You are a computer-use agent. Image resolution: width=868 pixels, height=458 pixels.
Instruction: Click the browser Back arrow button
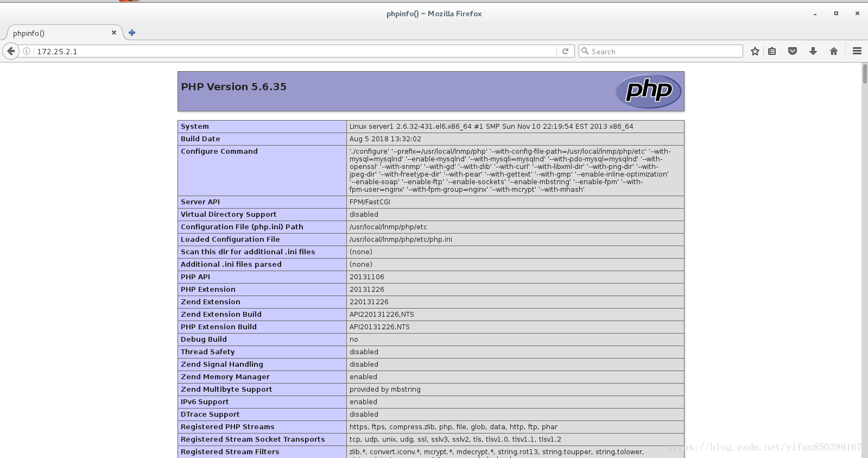coord(11,51)
